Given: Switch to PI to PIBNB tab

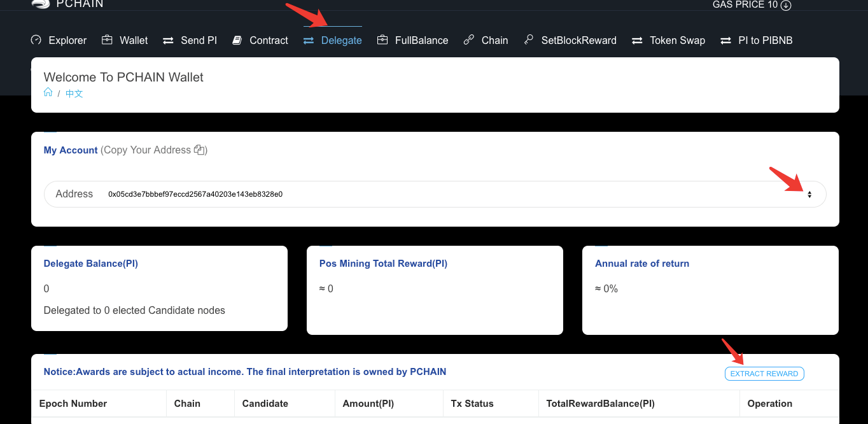Looking at the screenshot, I should [x=765, y=40].
